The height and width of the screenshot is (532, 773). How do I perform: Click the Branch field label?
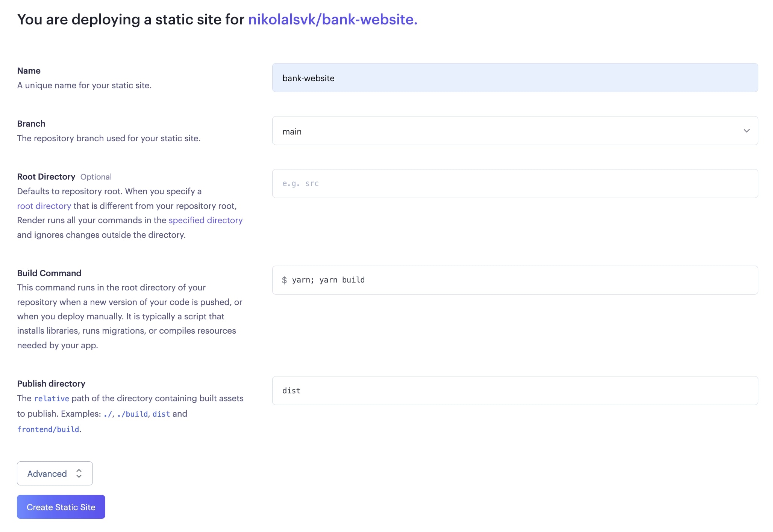point(31,124)
